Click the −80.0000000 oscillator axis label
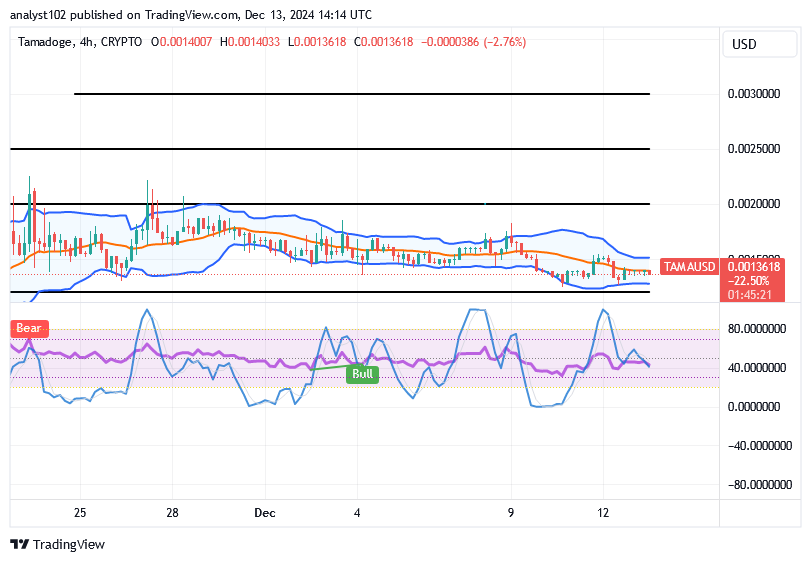Image resolution: width=811 pixels, height=562 pixels. (x=760, y=485)
